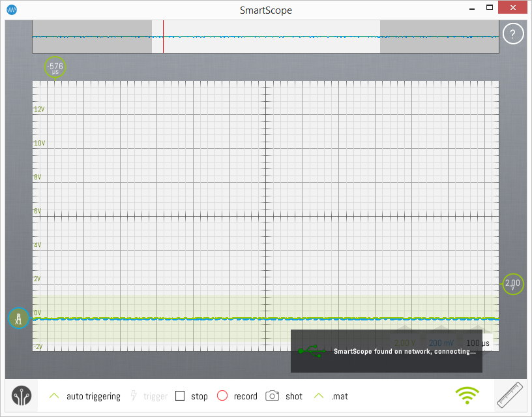This screenshot has width=532, height=417.
Task: Click the record button label
Action: click(x=245, y=396)
